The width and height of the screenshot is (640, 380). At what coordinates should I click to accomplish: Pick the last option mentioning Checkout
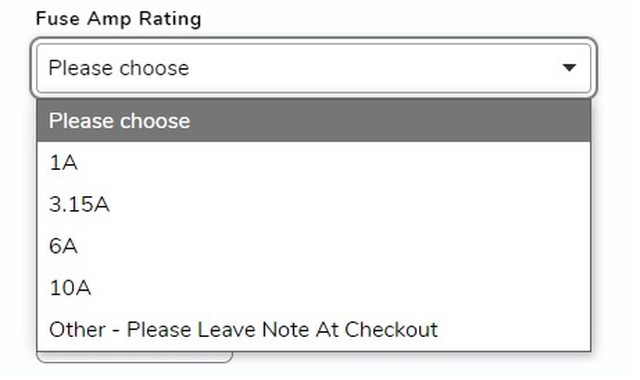(x=313, y=329)
